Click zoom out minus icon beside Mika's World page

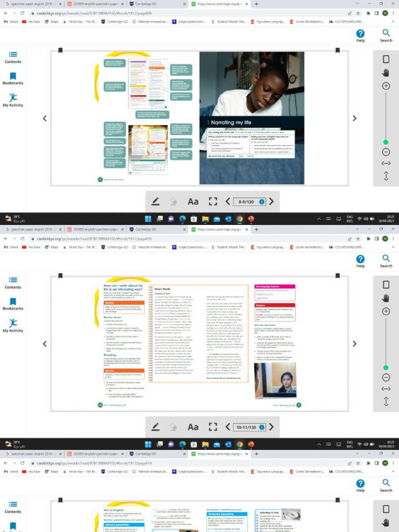pyautogui.click(x=386, y=377)
